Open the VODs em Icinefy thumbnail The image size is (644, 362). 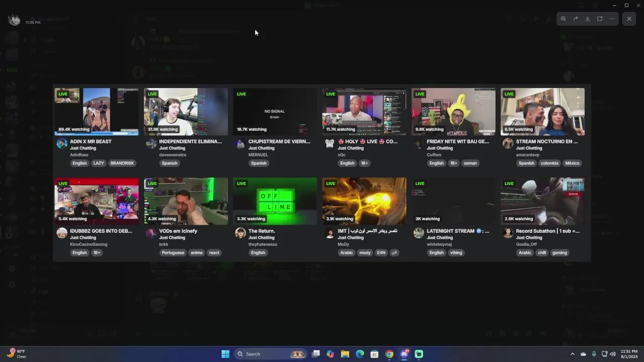(x=186, y=201)
